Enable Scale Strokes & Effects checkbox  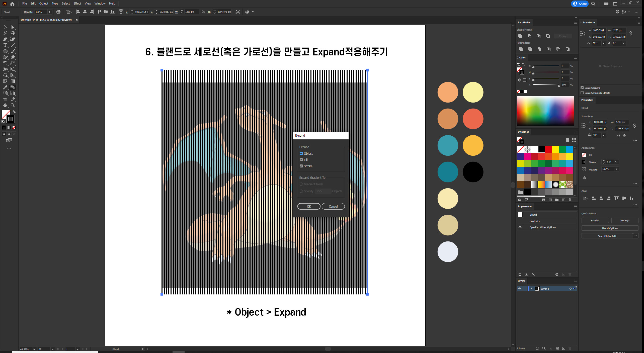582,93
